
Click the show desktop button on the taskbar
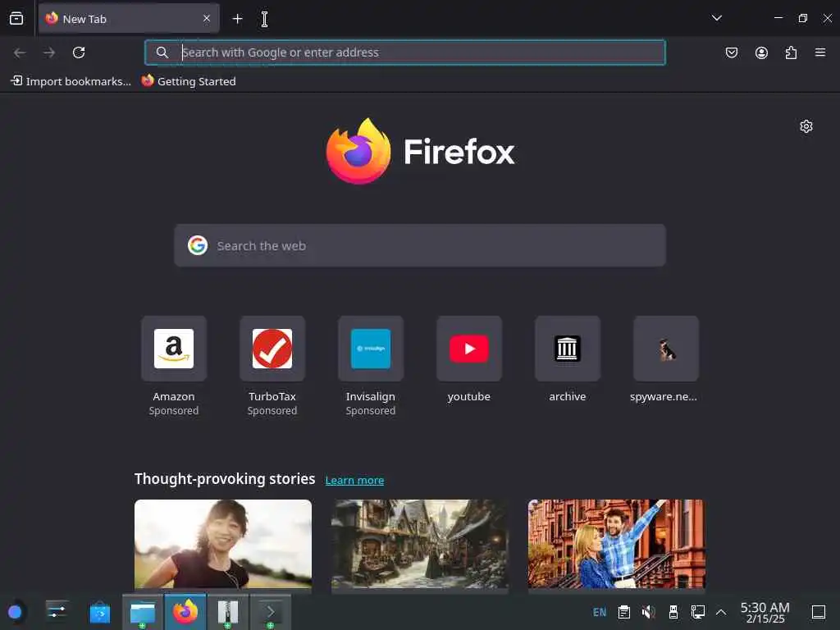pyautogui.click(x=819, y=612)
